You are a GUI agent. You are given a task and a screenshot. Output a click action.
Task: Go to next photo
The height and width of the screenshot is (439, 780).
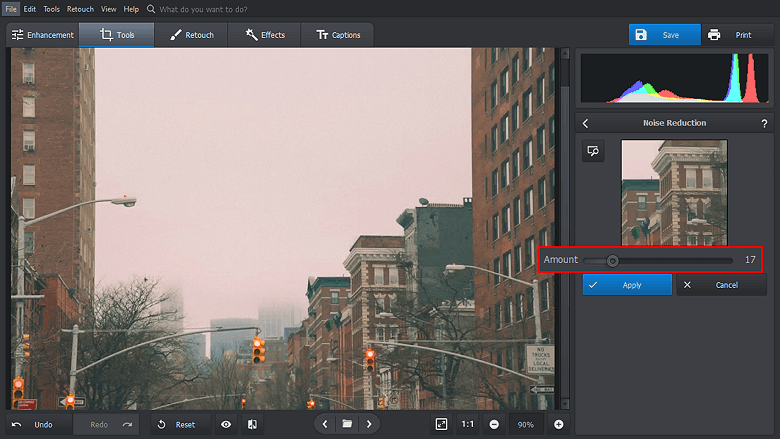369,424
